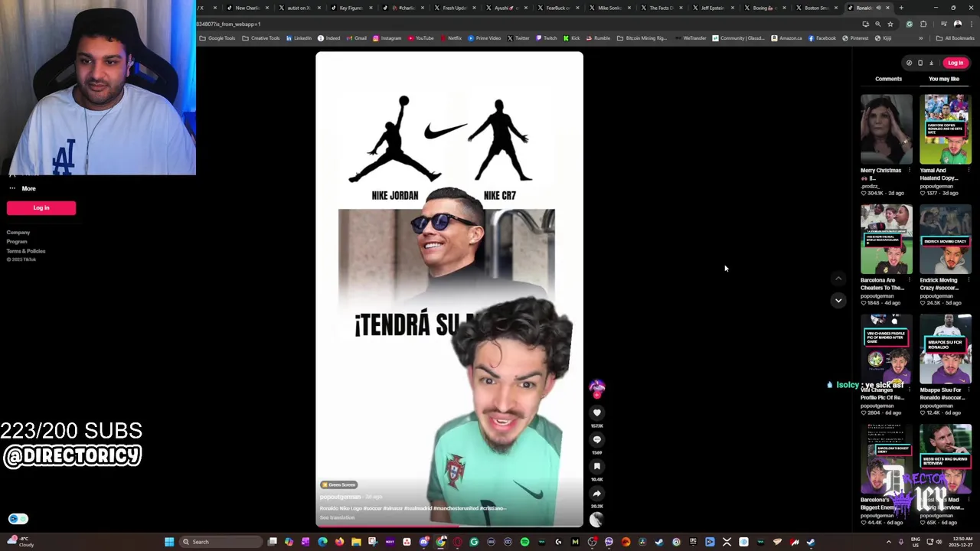Click the get coins icon near Log in
The width and height of the screenshot is (980, 551).
[x=909, y=63]
